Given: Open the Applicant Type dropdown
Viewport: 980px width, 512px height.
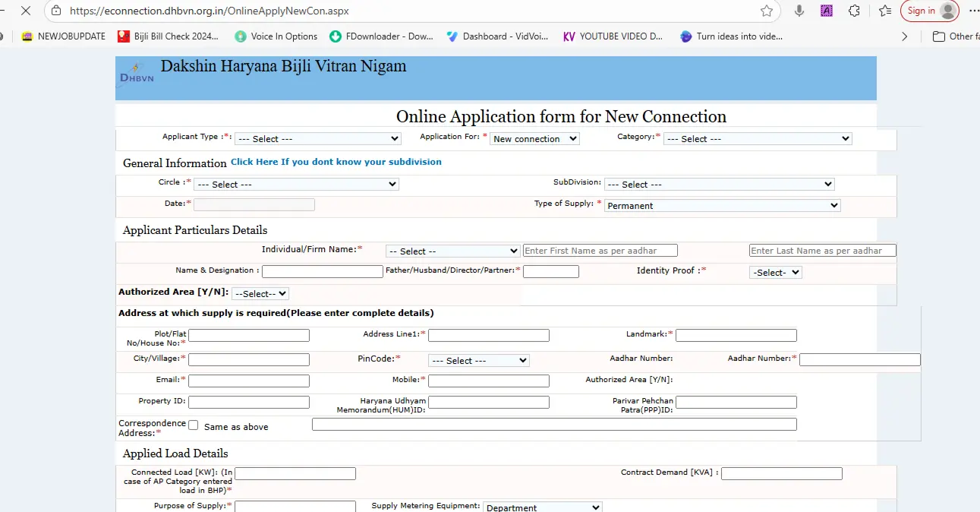Looking at the screenshot, I should click(x=317, y=138).
